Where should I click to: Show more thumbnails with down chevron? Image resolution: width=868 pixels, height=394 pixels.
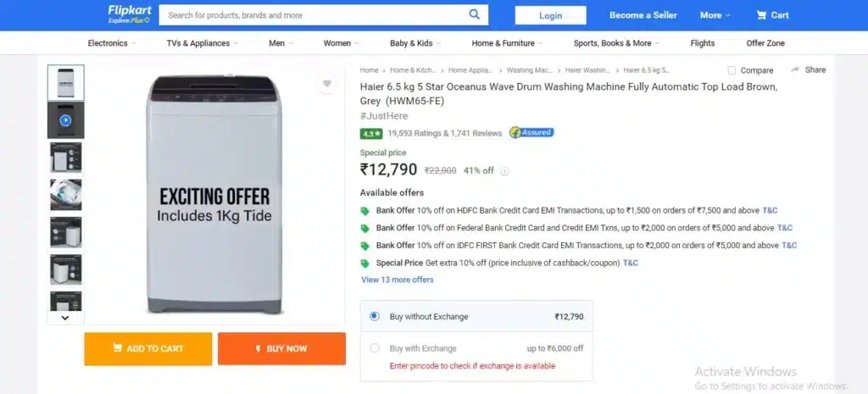pos(65,318)
